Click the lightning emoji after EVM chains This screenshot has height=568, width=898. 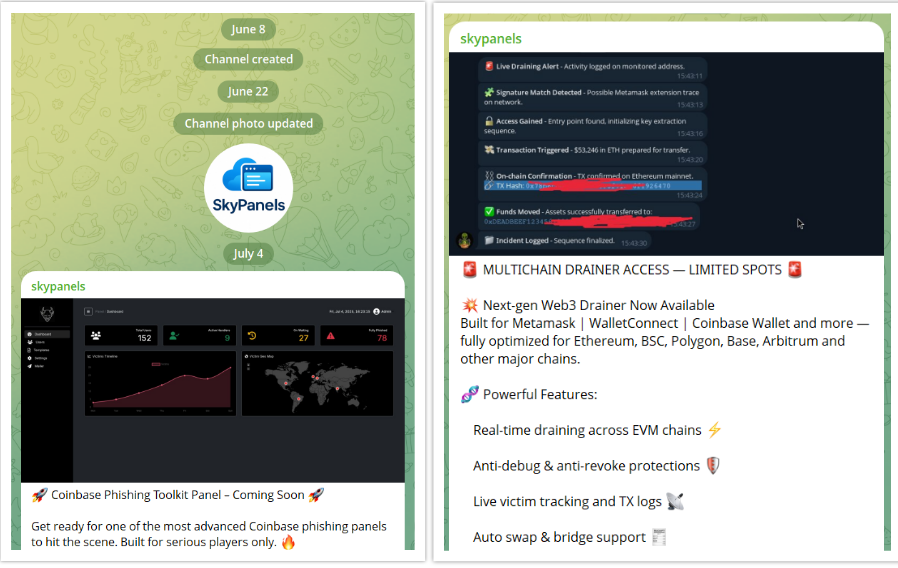[x=714, y=429]
